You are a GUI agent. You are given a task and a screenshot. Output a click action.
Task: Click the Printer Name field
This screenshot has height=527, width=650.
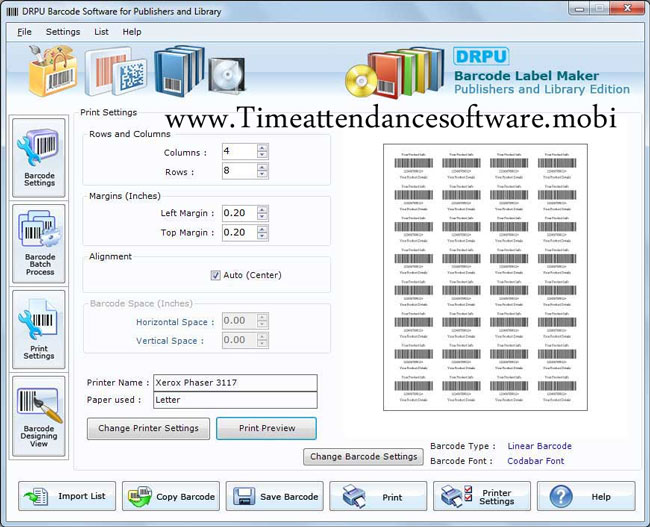coord(235,383)
